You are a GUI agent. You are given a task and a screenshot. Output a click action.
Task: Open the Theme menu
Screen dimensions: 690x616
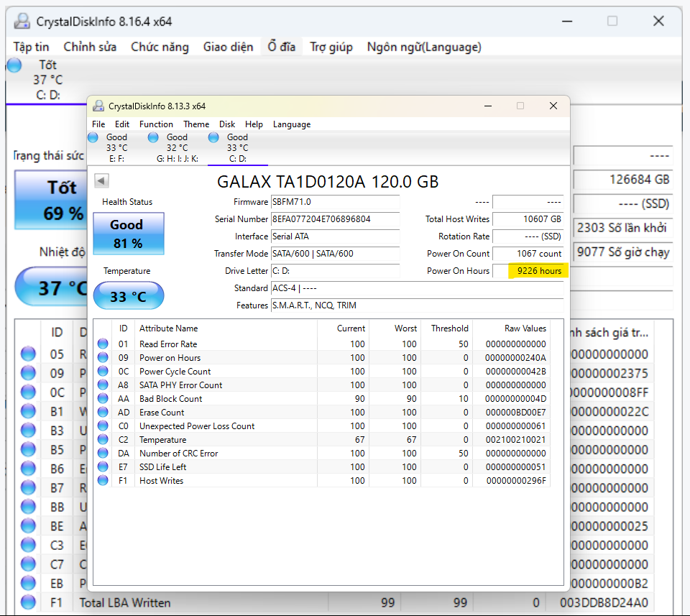tap(196, 124)
